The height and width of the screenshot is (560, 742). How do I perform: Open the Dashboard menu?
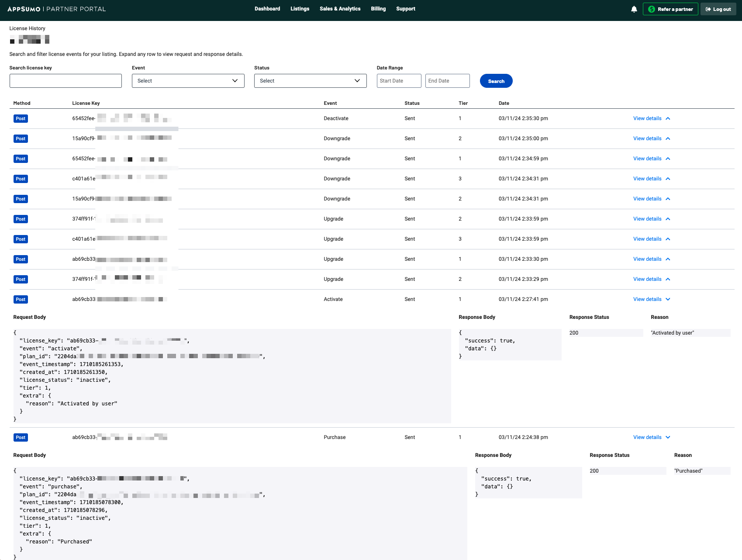267,9
